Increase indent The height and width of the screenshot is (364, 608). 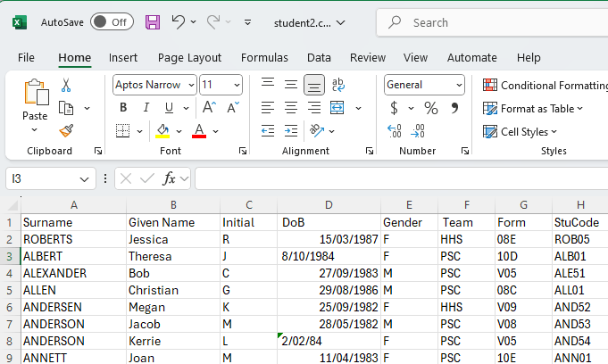(291, 130)
